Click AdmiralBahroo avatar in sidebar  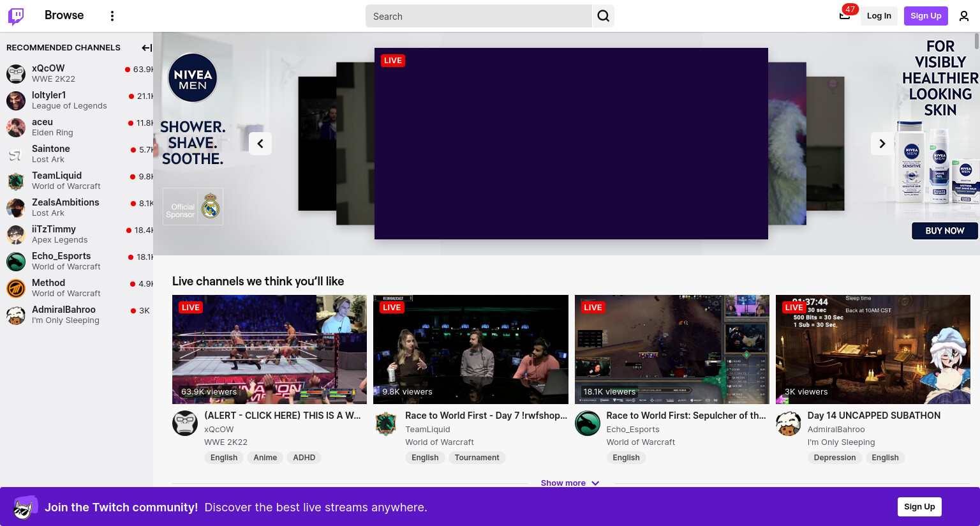pos(16,315)
